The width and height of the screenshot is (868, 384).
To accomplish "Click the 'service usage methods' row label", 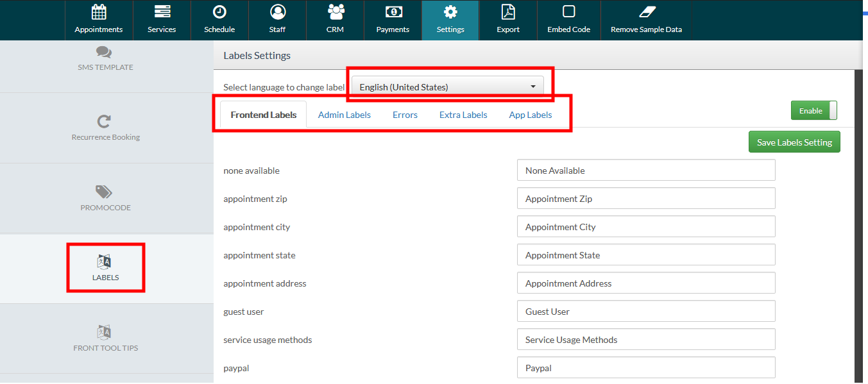I will [268, 340].
